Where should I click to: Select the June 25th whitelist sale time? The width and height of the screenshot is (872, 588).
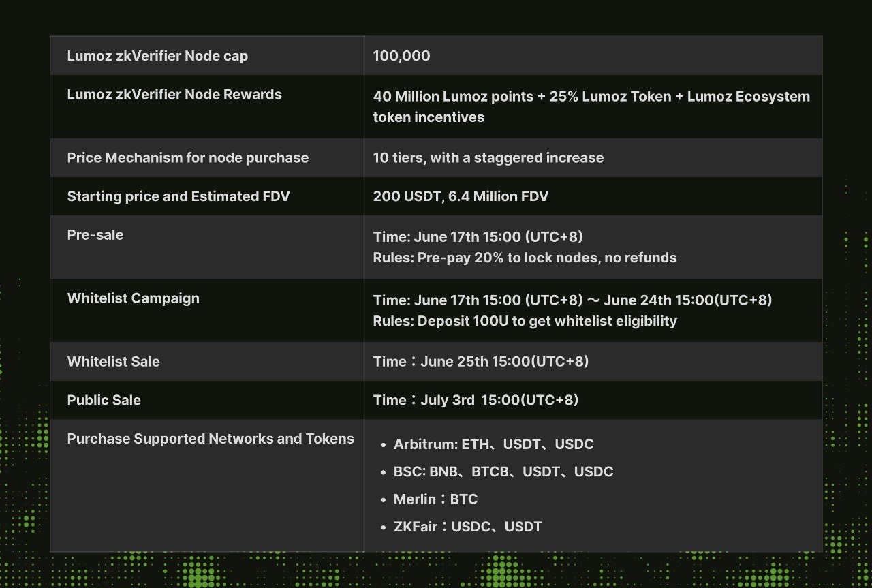pos(480,362)
